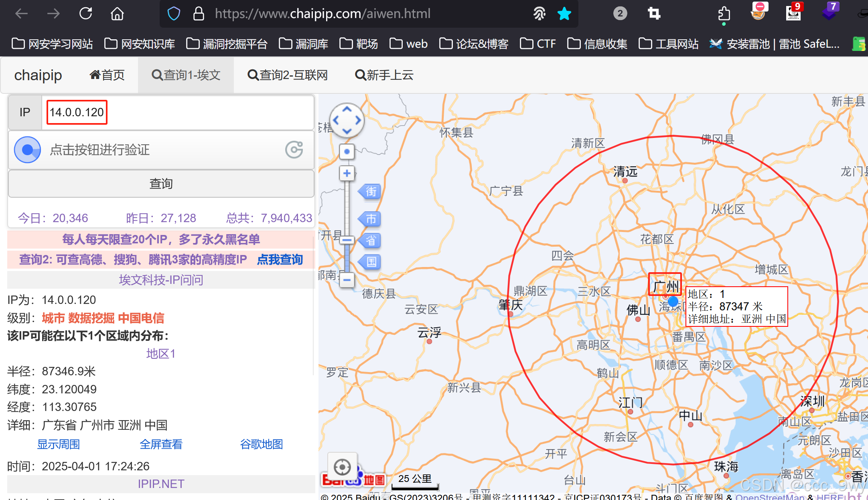Click the map zoom-out minus button
The width and height of the screenshot is (868, 500).
tap(347, 279)
